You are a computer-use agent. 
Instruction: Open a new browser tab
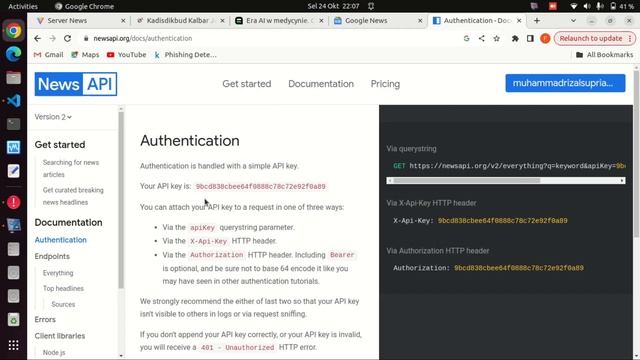click(x=537, y=20)
